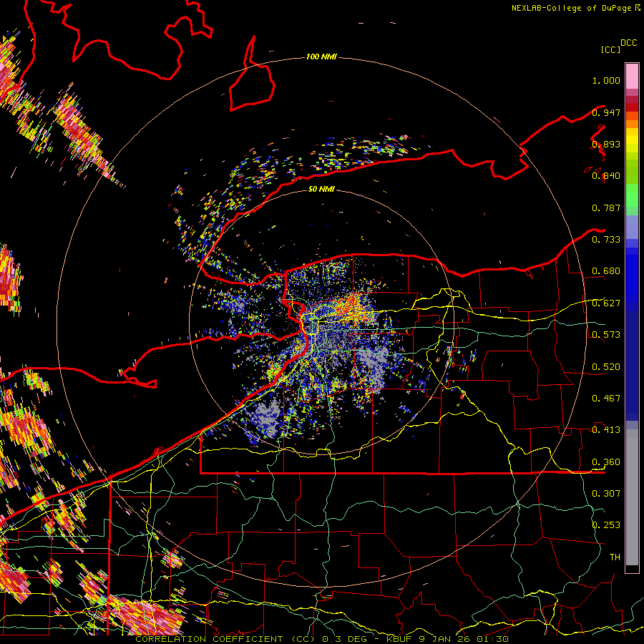Click the 0.893 scale value

606,144
